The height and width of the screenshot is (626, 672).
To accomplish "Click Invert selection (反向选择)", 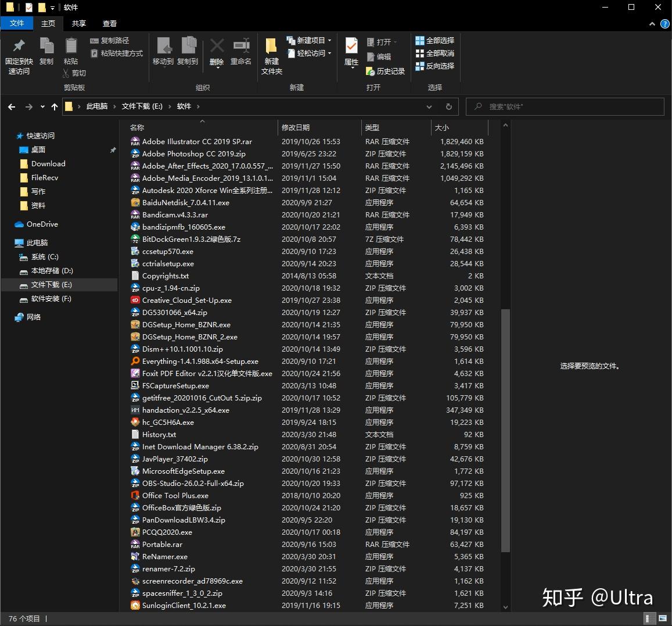I will (434, 66).
